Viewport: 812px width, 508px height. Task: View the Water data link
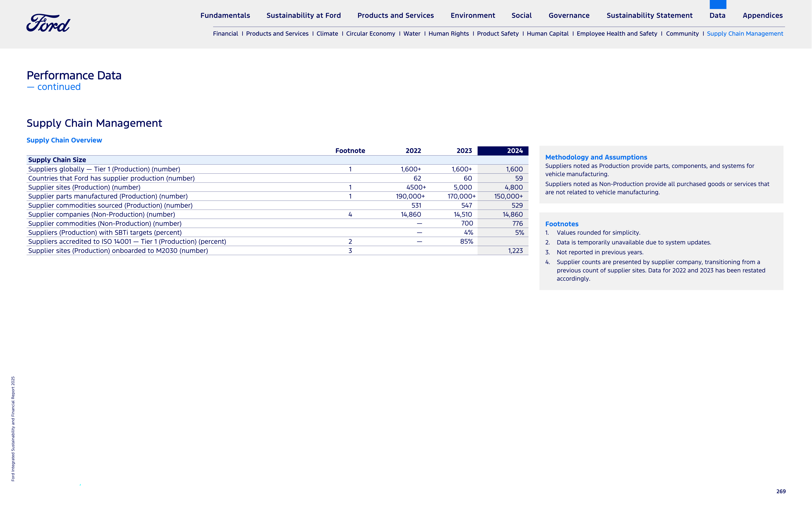[412, 34]
